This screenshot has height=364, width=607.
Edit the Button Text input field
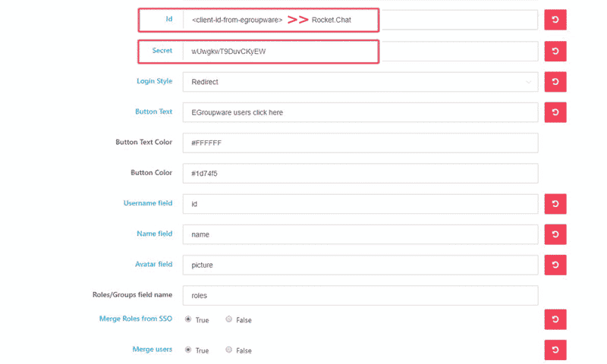360,112
